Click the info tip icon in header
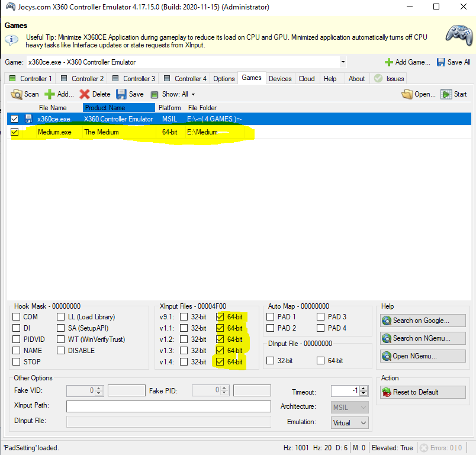The height and width of the screenshot is (455, 476). coord(11,40)
